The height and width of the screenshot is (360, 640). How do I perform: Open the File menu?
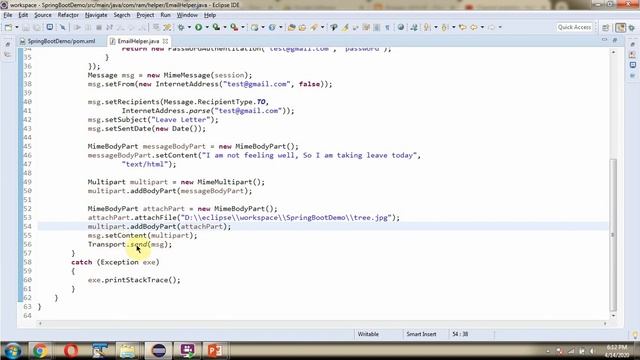point(8,15)
